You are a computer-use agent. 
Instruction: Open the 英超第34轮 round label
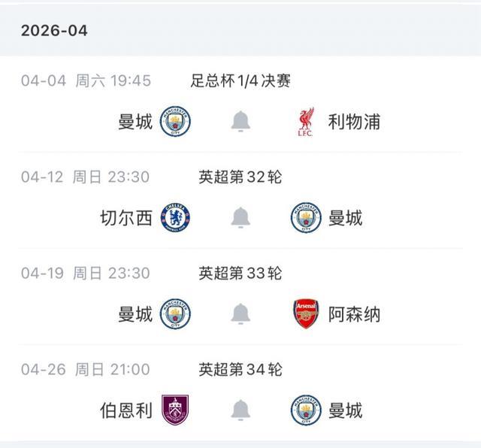tap(240, 369)
